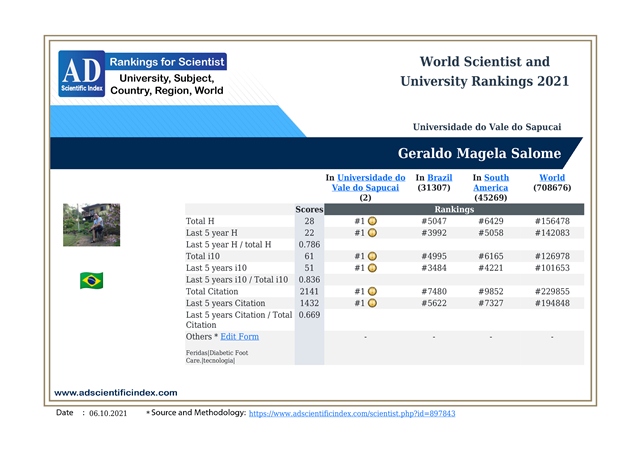
Task: Click the Total Citation row label
Action: [x=212, y=291]
